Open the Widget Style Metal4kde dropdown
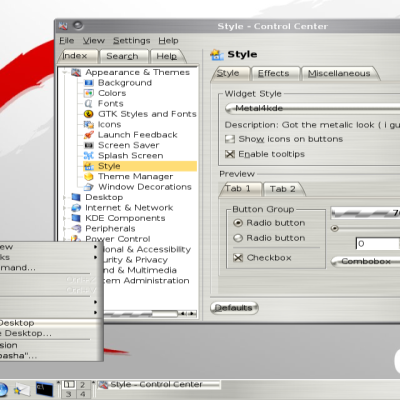The image size is (400, 400). point(312,108)
